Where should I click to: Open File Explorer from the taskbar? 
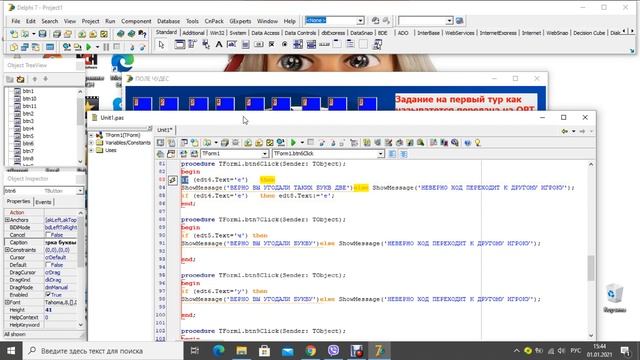pos(242,351)
